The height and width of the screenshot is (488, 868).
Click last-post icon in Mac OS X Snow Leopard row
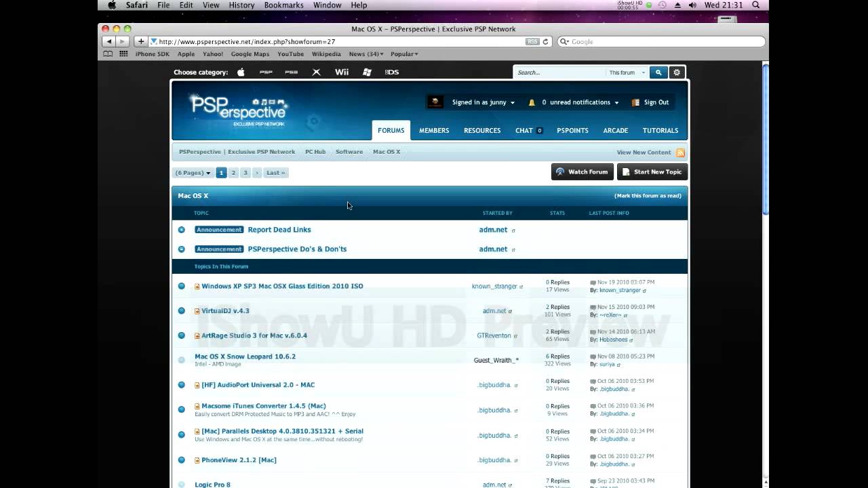(x=593, y=357)
